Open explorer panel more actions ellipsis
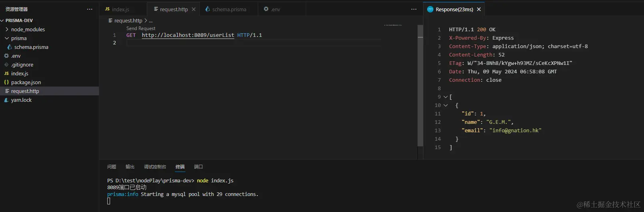The width and height of the screenshot is (644, 212). (x=90, y=9)
